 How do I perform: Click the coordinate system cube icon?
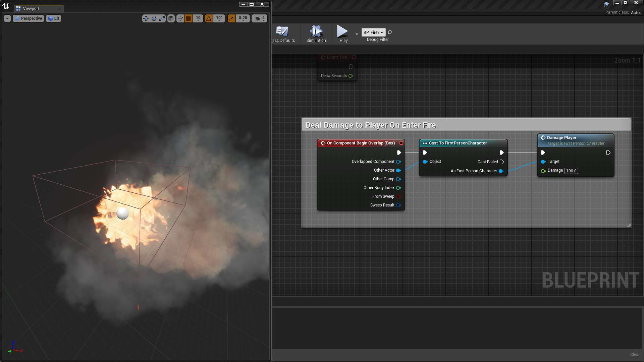(x=171, y=18)
